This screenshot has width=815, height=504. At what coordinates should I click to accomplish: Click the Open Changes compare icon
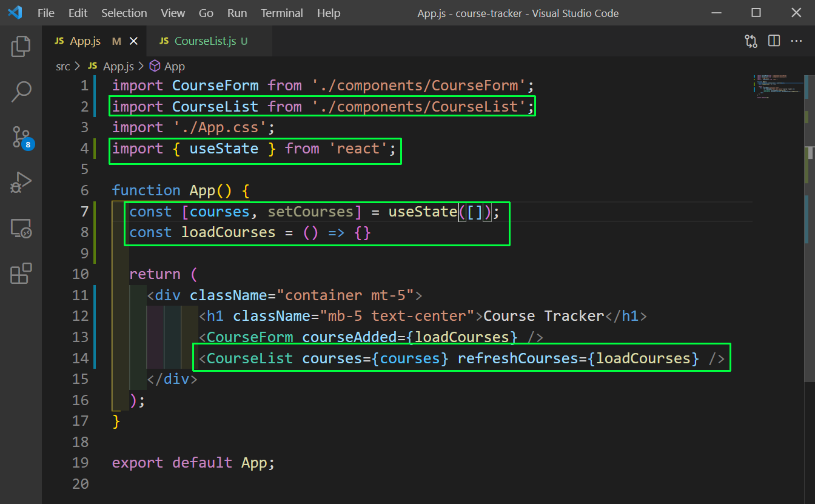(751, 41)
